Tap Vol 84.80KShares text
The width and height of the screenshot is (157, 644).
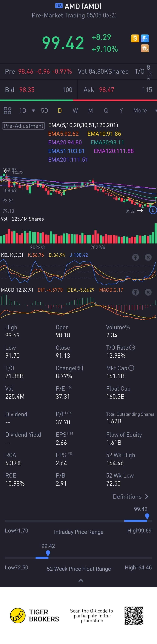(x=103, y=71)
